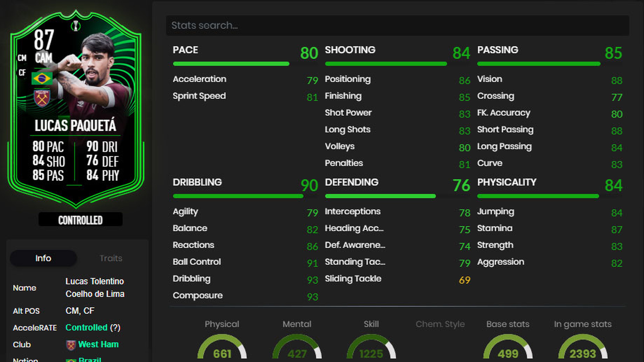This screenshot has width=644, height=362.
Task: Click the Pace progress bar
Action: click(x=231, y=64)
